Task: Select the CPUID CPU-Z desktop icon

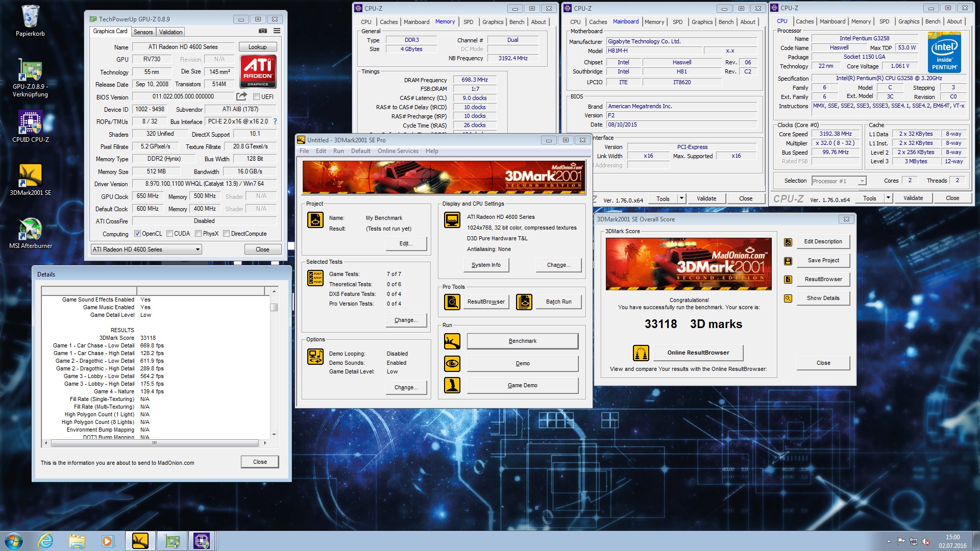Action: point(30,126)
